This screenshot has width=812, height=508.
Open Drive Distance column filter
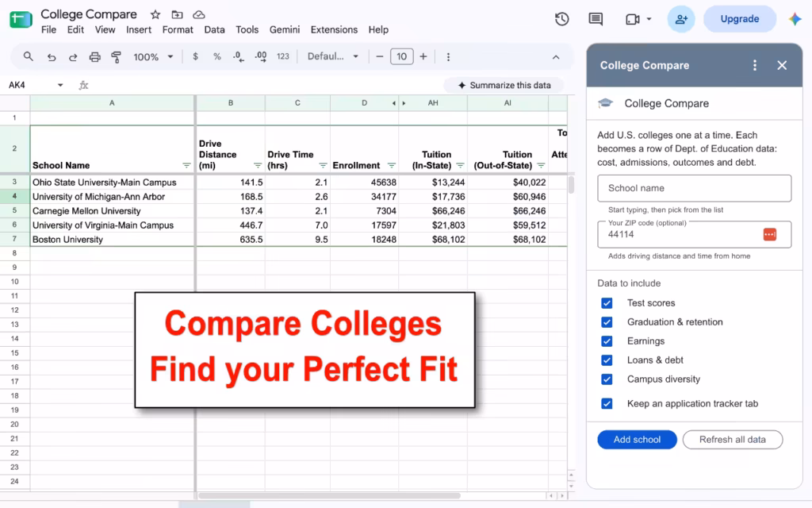[258, 165]
